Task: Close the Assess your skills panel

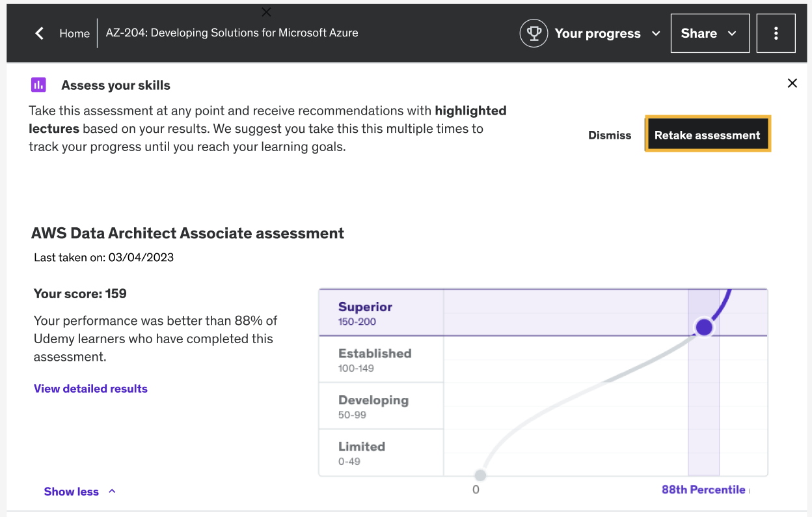Action: point(792,83)
